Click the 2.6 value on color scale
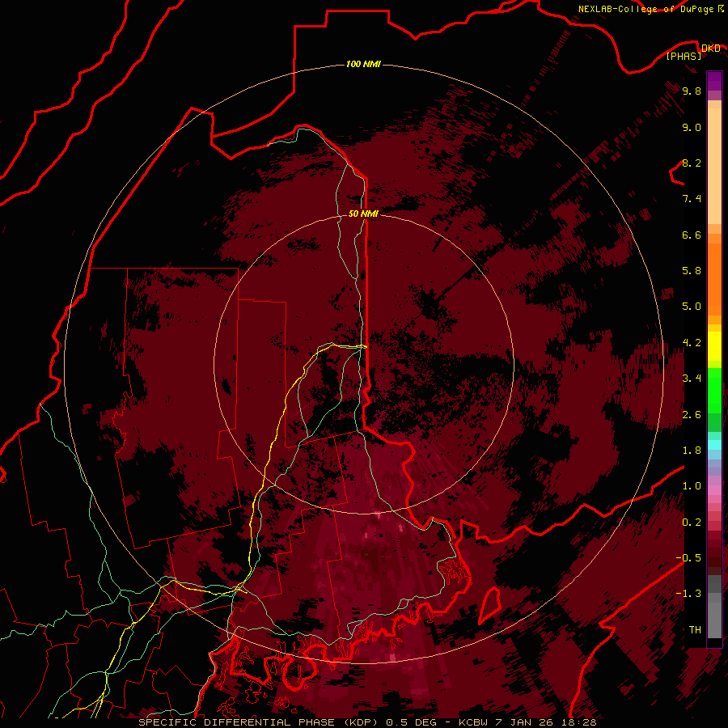The height and width of the screenshot is (728, 728). point(692,415)
